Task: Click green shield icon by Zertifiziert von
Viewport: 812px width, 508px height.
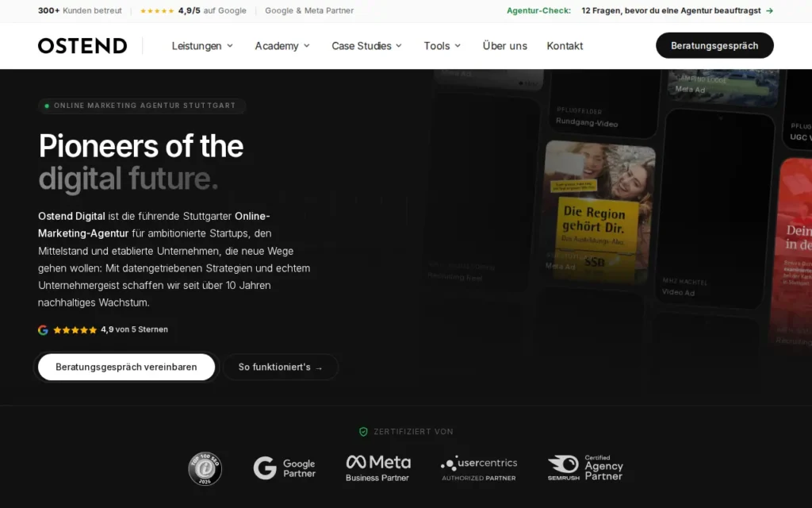Action: [363, 432]
